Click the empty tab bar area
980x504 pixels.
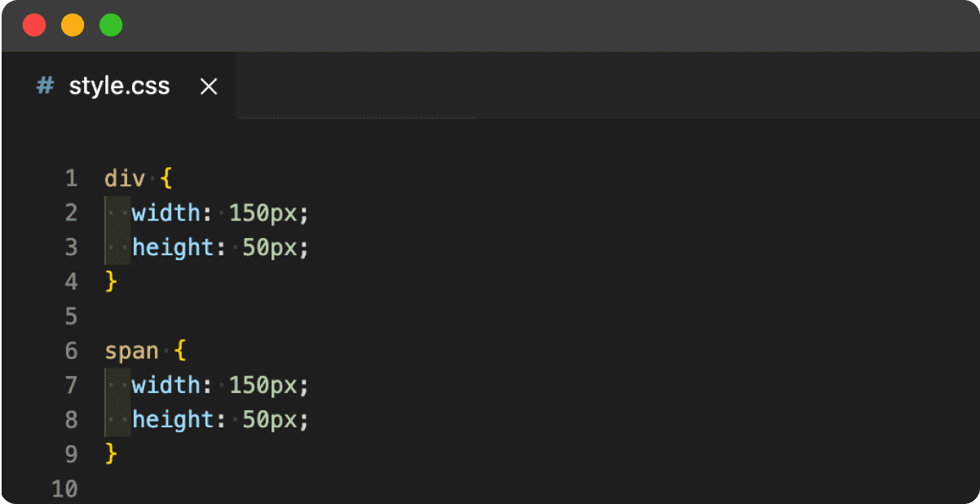point(603,86)
